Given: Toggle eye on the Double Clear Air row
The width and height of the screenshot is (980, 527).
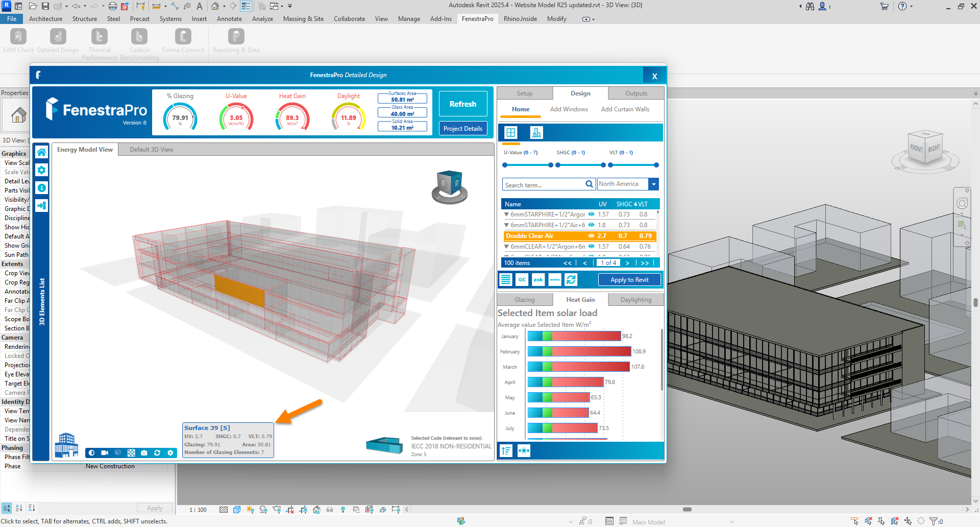Looking at the screenshot, I should click(591, 236).
